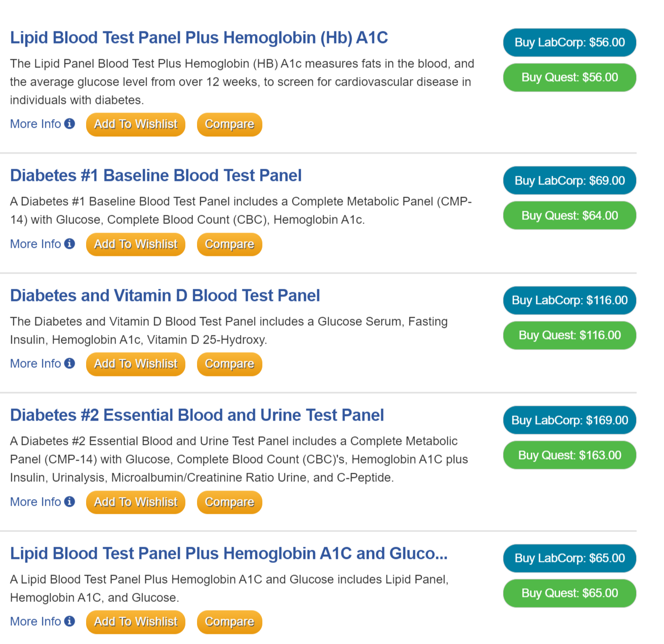Click info icon beside Lipid Plus Hemoglobin (Hb) A1C
Viewport: 664px width, 644px height.
point(70,124)
